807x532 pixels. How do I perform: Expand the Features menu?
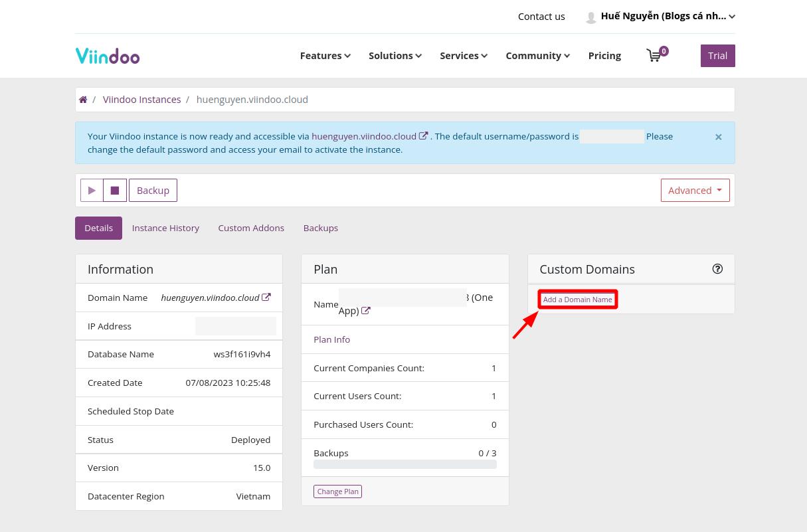pyautogui.click(x=325, y=56)
